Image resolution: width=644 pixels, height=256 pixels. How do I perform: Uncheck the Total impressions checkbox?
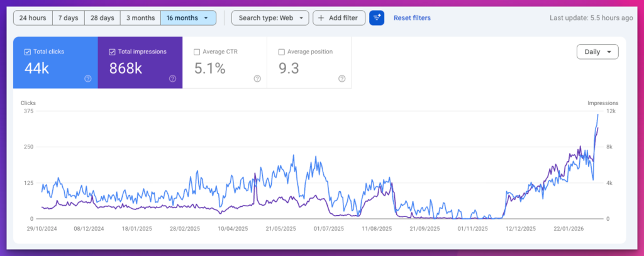(x=112, y=52)
